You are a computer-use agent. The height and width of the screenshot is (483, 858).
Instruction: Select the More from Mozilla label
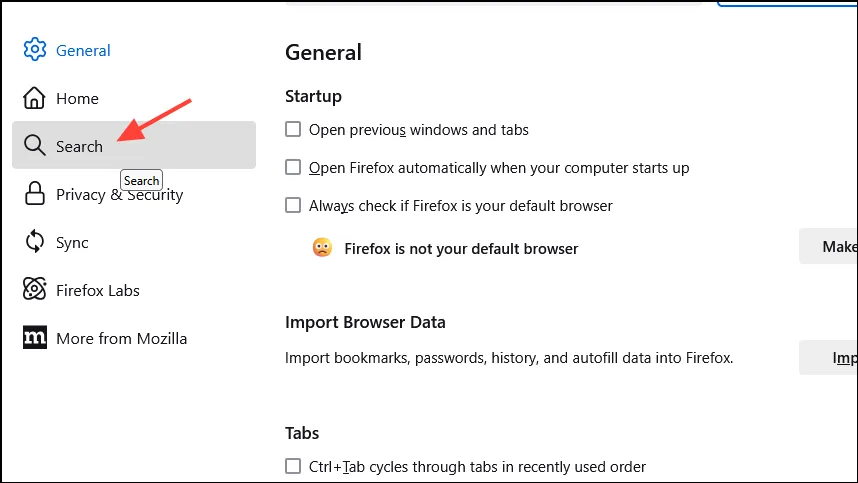[x=121, y=338]
